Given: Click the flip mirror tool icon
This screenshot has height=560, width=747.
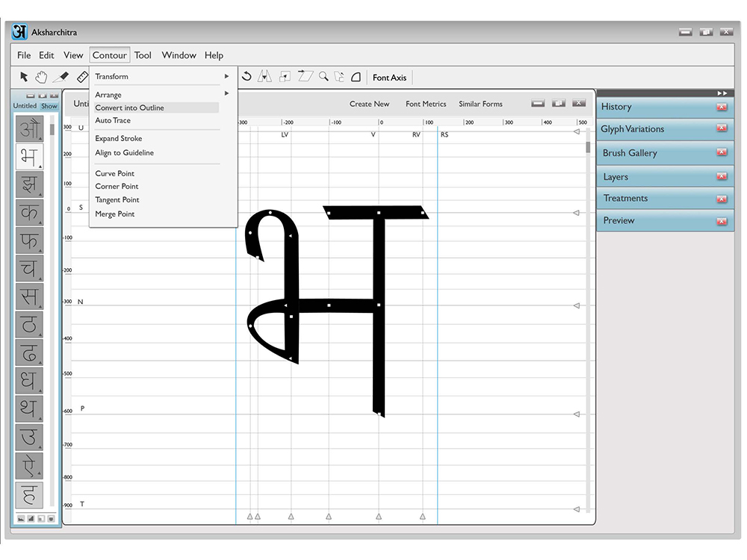Looking at the screenshot, I should [264, 77].
